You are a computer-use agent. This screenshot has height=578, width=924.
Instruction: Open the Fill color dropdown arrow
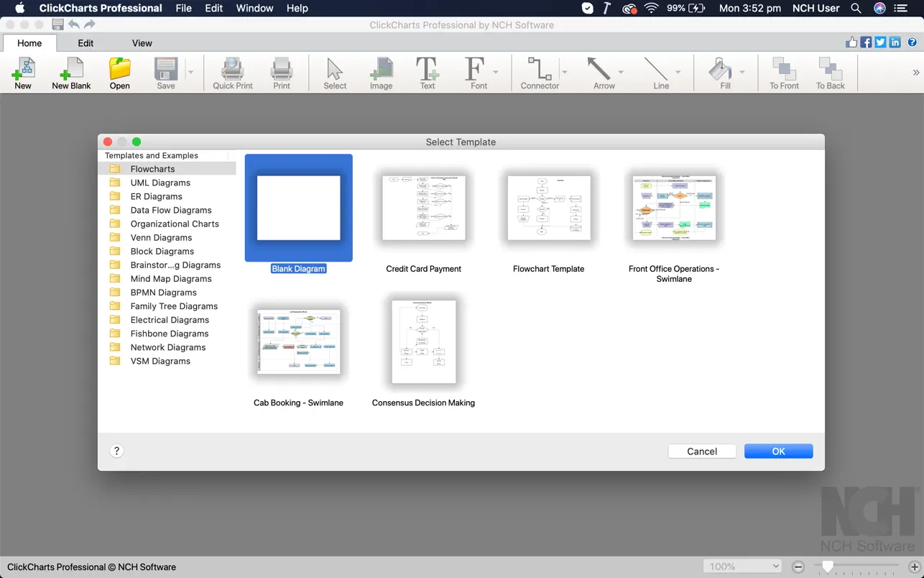742,72
